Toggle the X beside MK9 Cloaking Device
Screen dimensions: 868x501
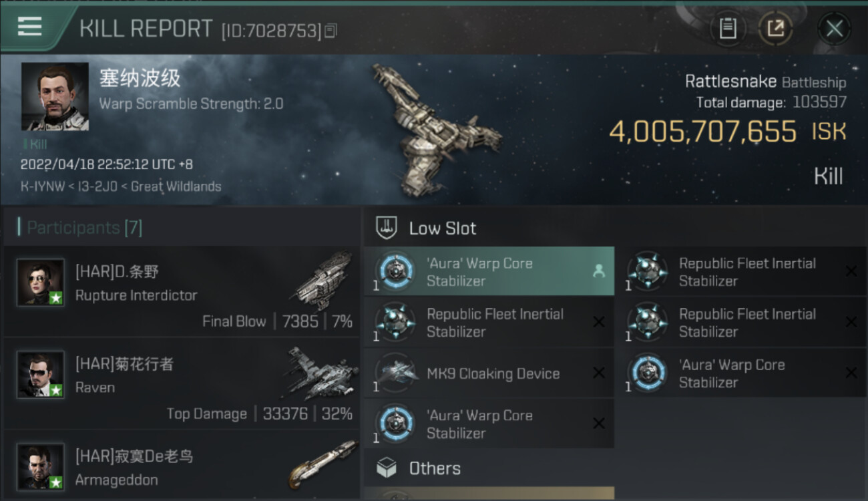point(598,373)
